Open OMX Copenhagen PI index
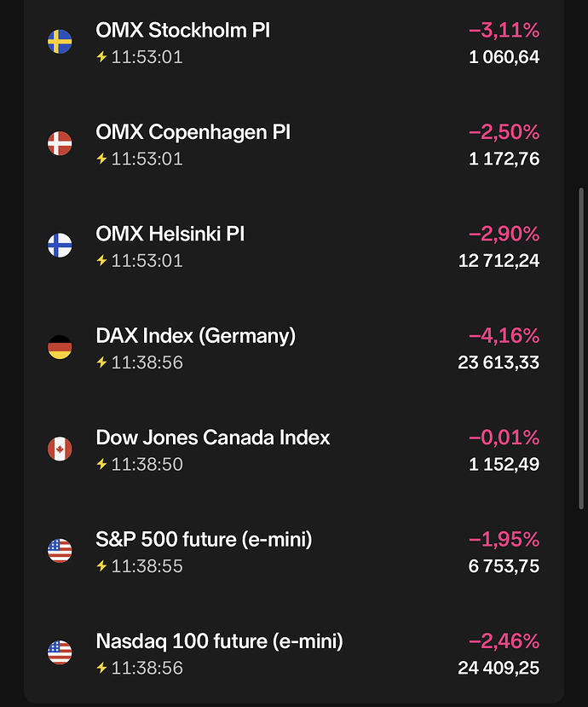The height and width of the screenshot is (707, 588). 193,132
